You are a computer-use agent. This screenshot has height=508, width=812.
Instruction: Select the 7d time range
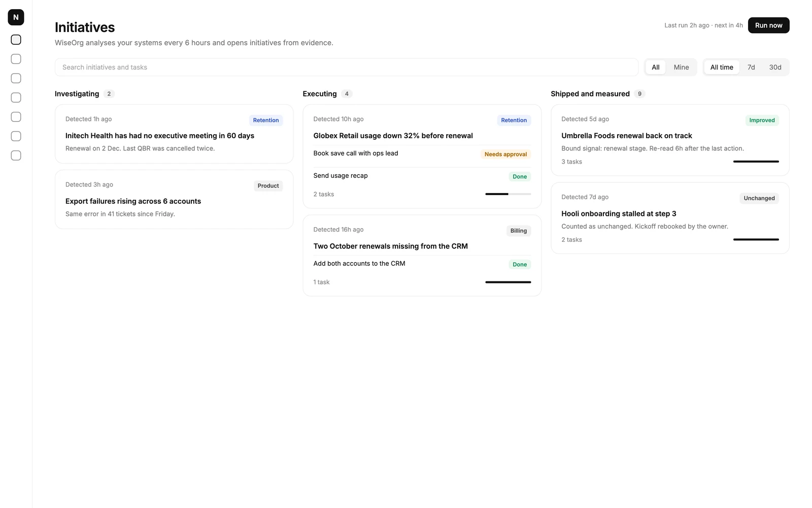751,67
